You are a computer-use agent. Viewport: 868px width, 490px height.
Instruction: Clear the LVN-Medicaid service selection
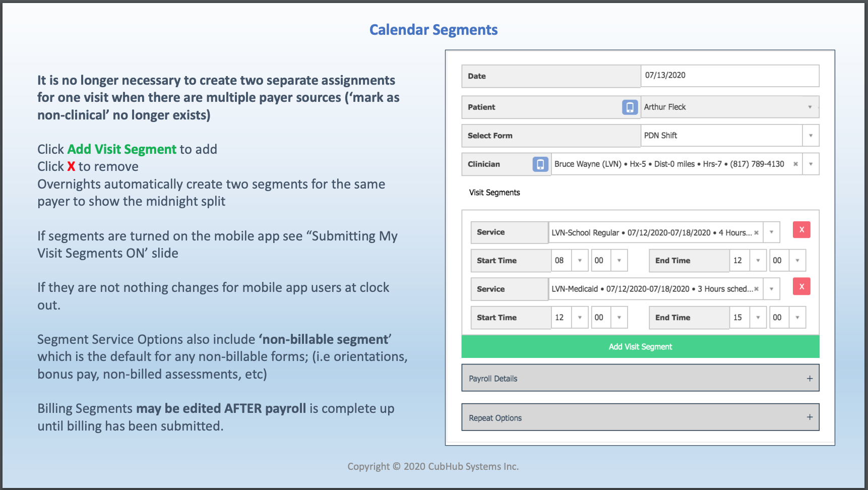[x=756, y=289]
